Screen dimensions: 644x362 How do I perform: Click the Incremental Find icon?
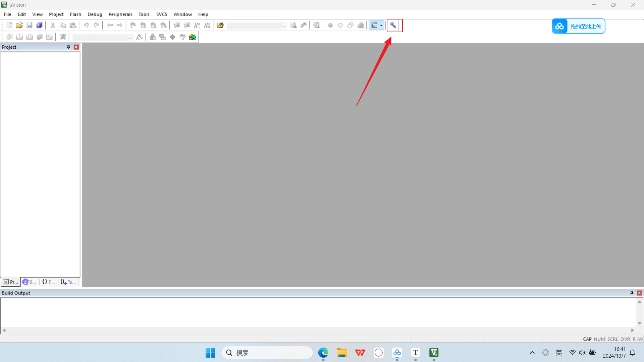coord(304,26)
